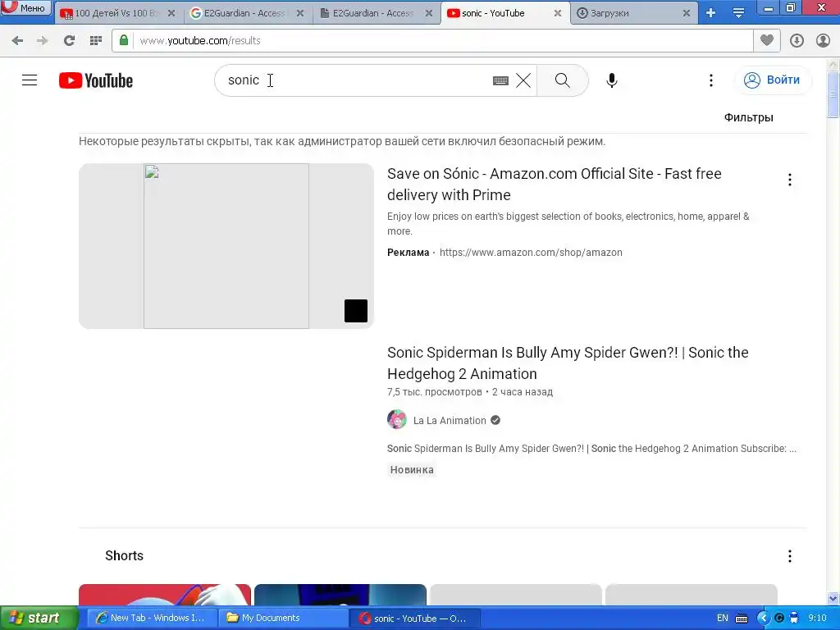The height and width of the screenshot is (630, 840).
Task: Switch to My Documents taskbar item
Action: point(282,619)
